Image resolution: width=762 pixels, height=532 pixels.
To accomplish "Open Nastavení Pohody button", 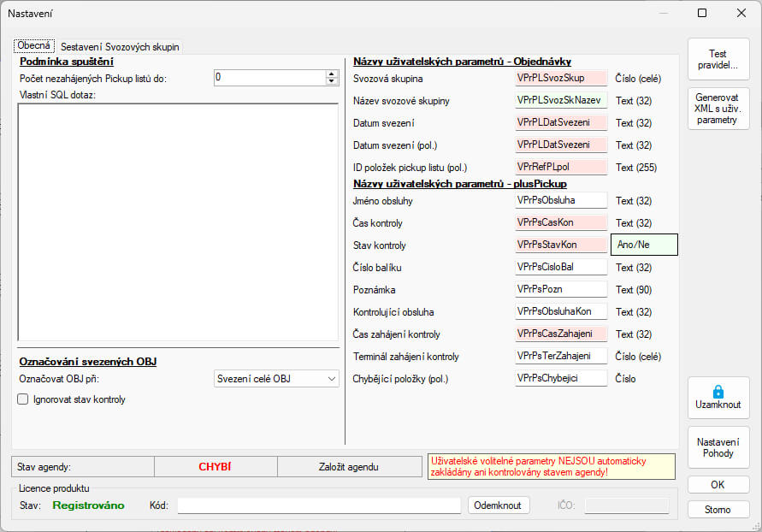I will 718,447.
